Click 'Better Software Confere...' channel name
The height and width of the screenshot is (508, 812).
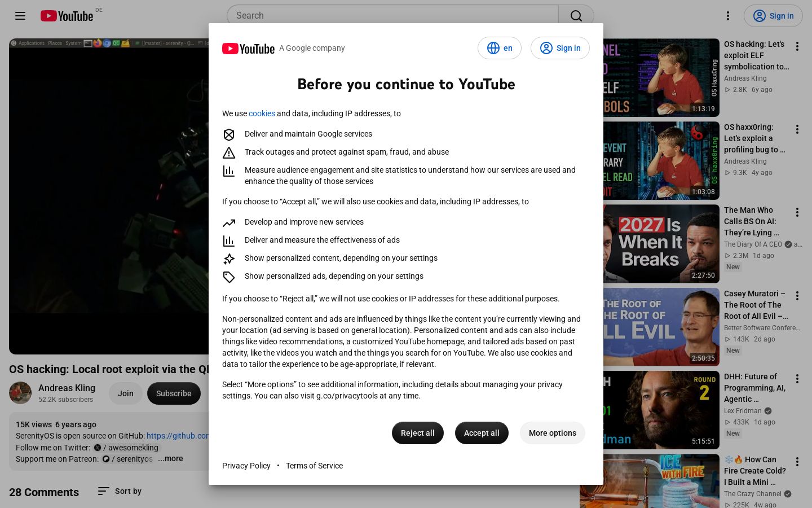tap(762, 328)
